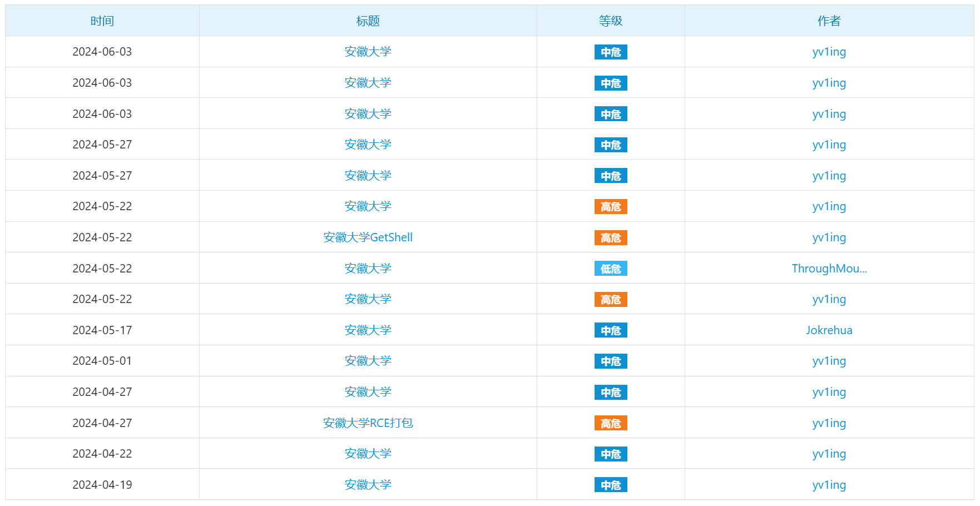Click 高危 badge in GetShell row
980x506 pixels.
[x=611, y=238]
